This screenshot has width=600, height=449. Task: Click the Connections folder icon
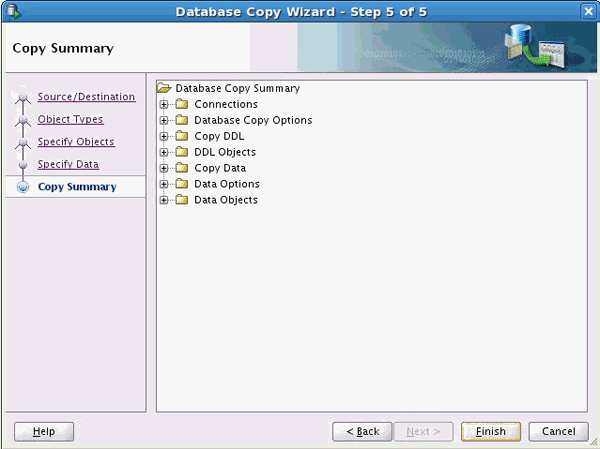click(x=181, y=104)
